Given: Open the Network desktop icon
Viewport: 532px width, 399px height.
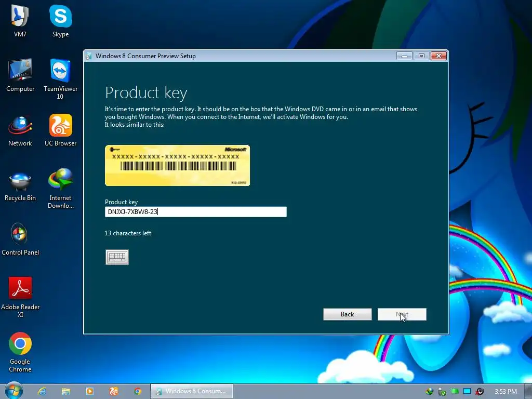Looking at the screenshot, I should coord(20,130).
